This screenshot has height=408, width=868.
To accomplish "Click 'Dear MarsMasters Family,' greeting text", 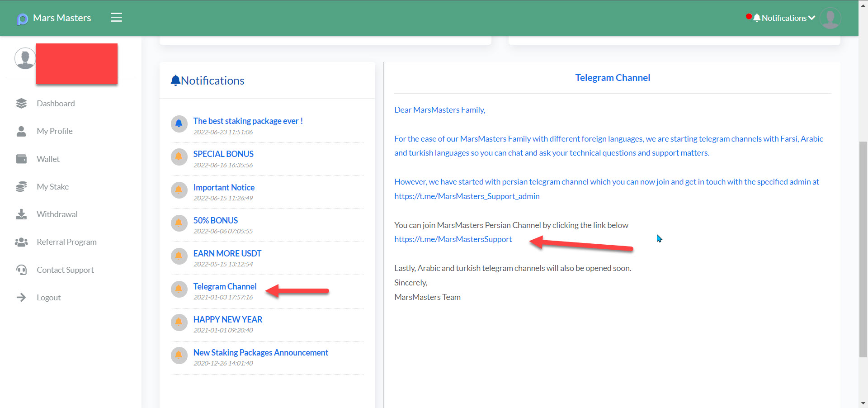I will (x=440, y=110).
